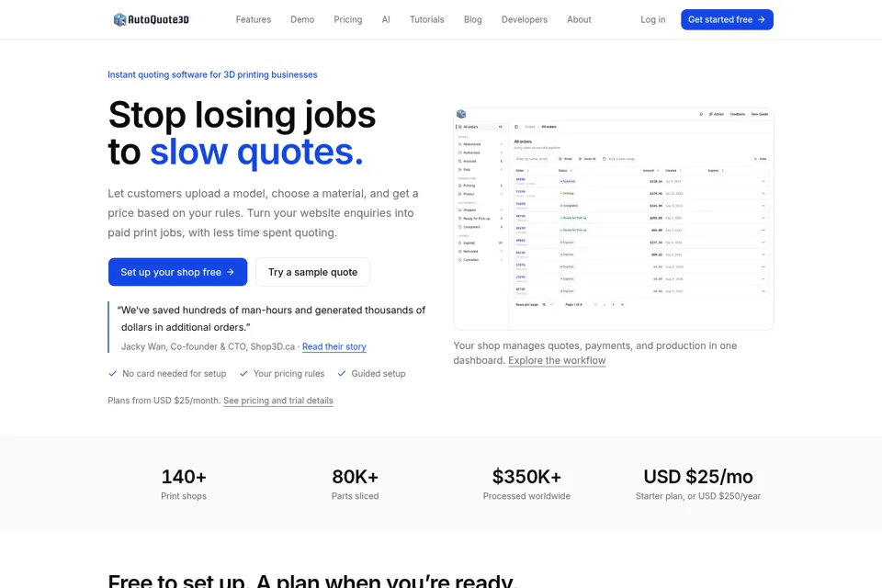This screenshot has width=882, height=588.
Task: Click the dashboard orders screenshot preview
Action: coord(614,219)
